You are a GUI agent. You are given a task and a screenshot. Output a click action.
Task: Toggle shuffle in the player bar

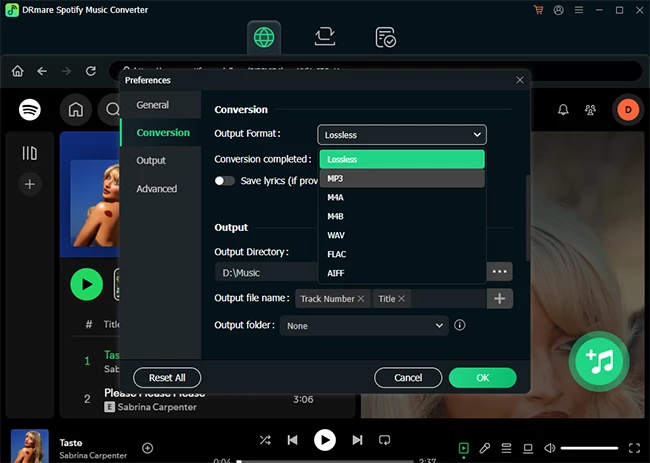[265, 440]
